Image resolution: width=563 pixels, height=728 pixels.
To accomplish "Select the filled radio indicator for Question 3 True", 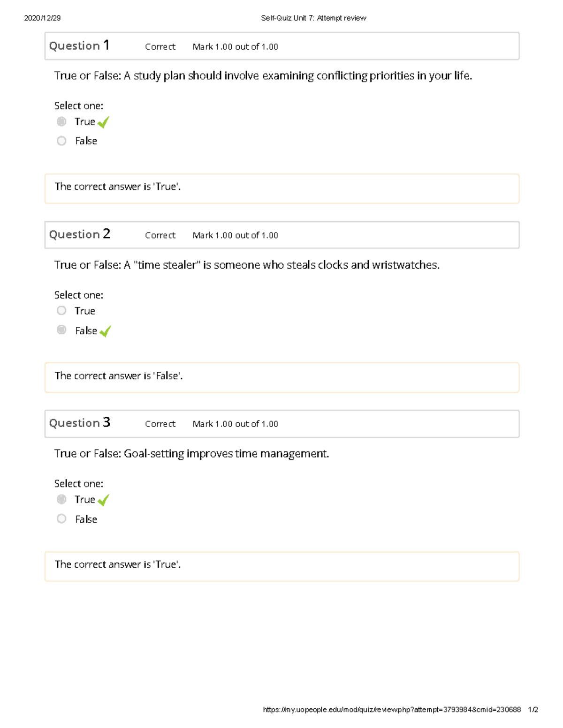I will coord(61,499).
